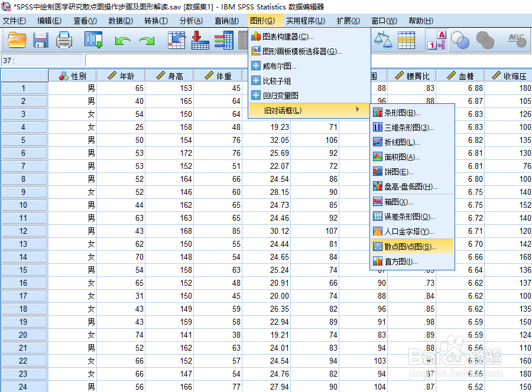This screenshot has width=532, height=392.
Task: Click the go to variable icon
Action: click(200, 40)
